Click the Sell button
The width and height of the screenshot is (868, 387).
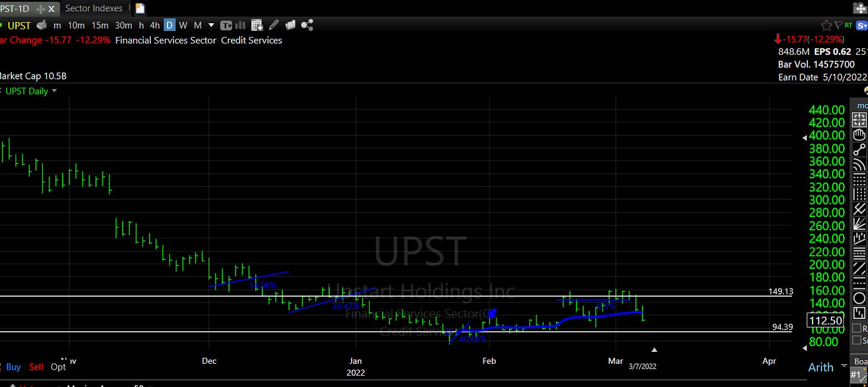(x=36, y=367)
